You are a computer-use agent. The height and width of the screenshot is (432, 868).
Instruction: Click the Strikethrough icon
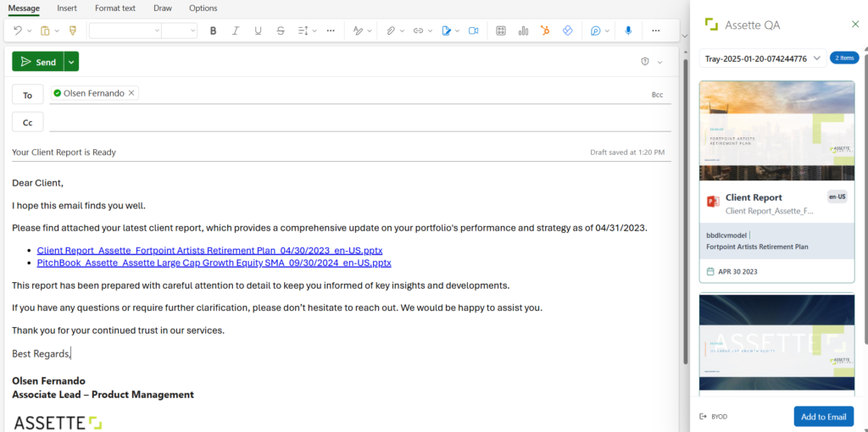pos(281,30)
